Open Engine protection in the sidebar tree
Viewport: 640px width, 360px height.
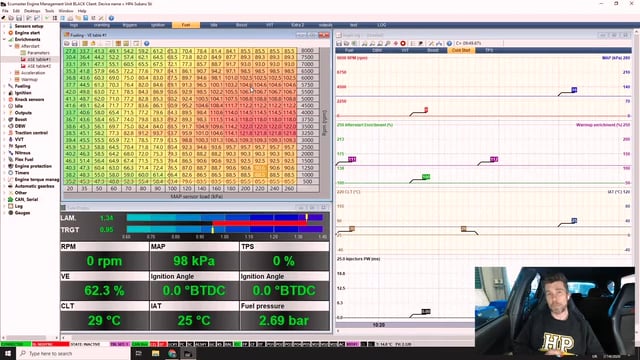pos(33,166)
